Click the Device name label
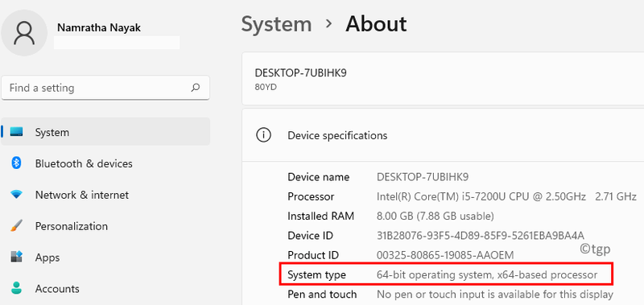This screenshot has height=305, width=644. (318, 177)
